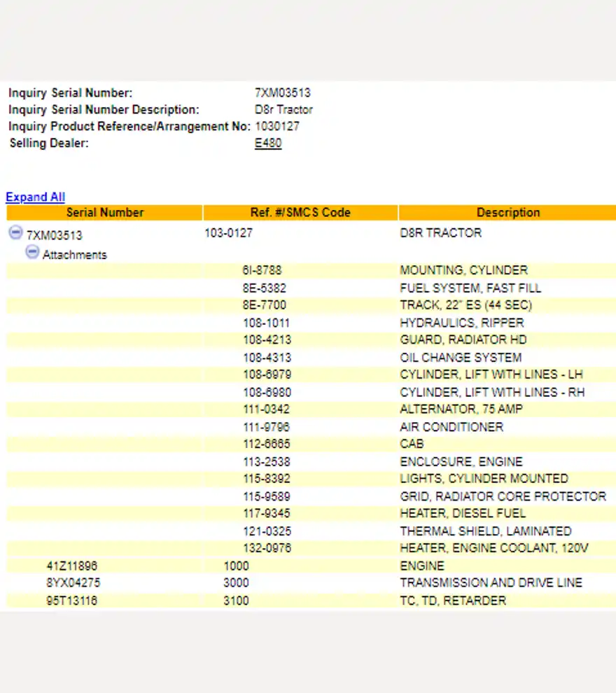Select the 7XM03513 tree item
The width and height of the screenshot is (616, 693).
point(55,235)
